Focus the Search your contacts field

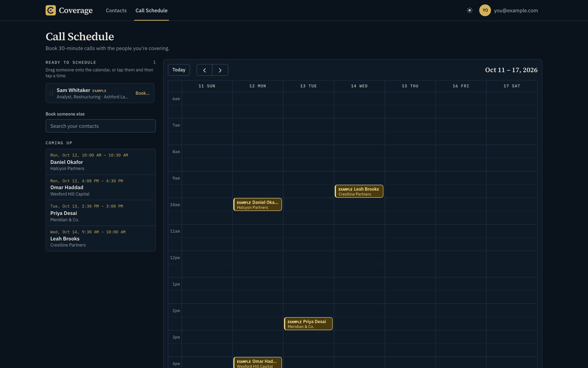(x=100, y=126)
